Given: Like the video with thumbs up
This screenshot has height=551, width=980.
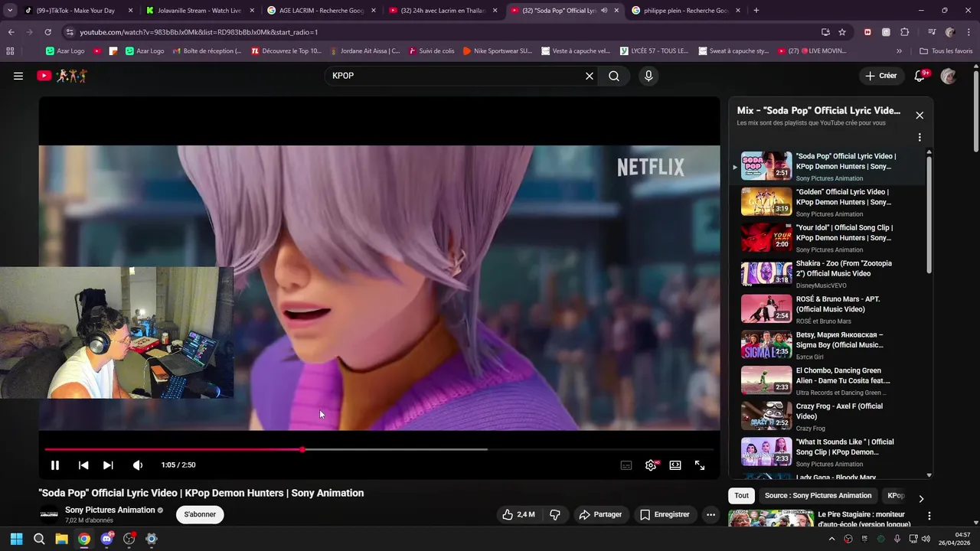Looking at the screenshot, I should [518, 514].
